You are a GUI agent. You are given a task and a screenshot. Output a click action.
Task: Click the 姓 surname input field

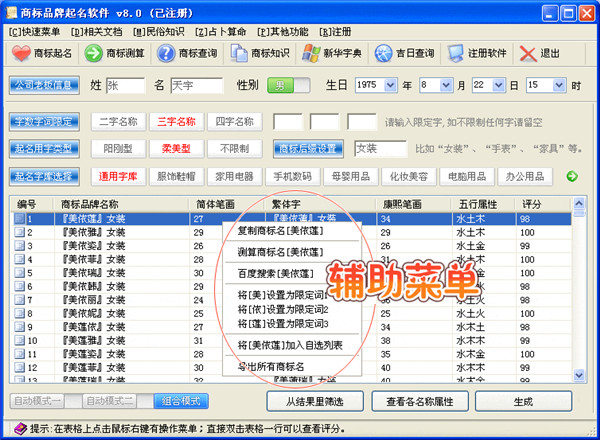click(125, 85)
